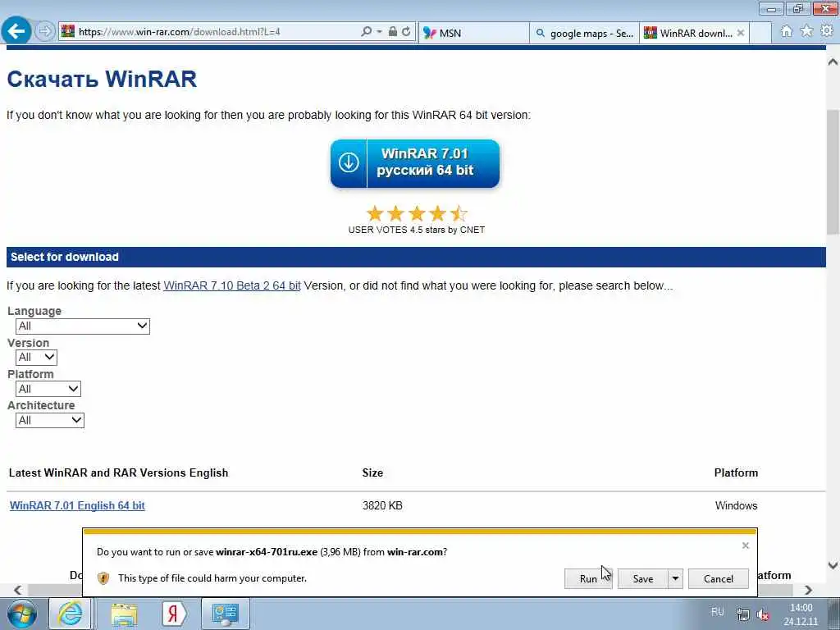Cancel the download prompt

[x=719, y=578]
